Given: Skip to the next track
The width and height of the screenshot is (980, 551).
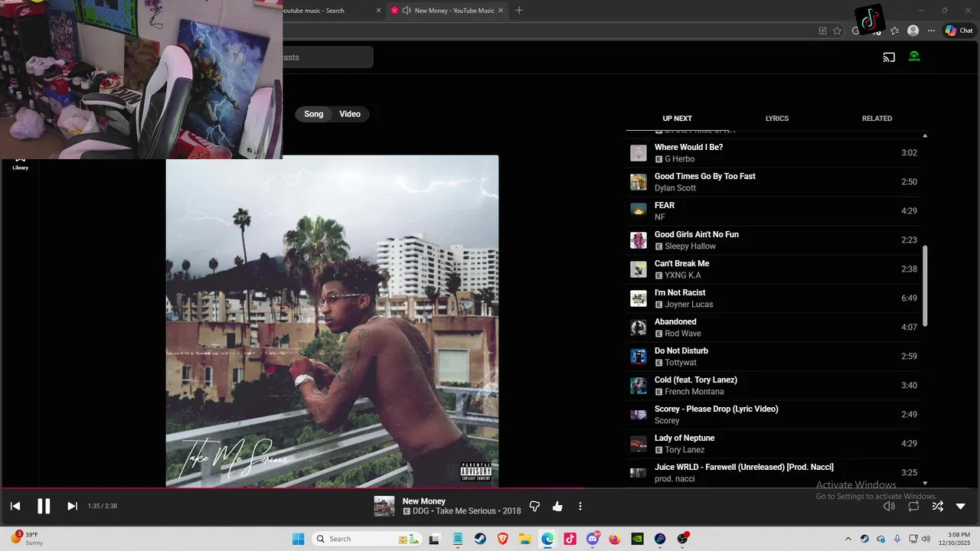Looking at the screenshot, I should pos(72,506).
